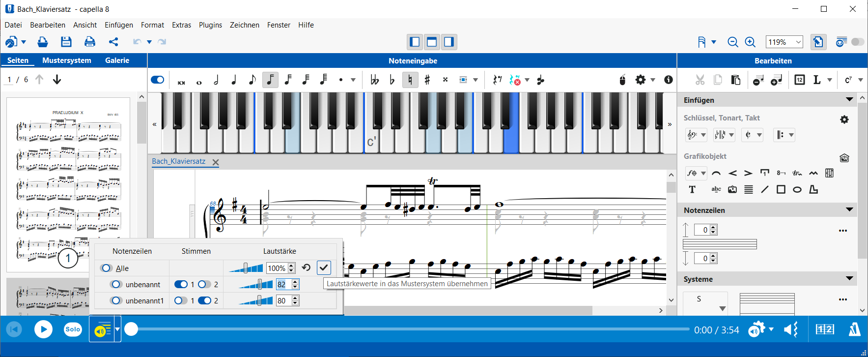Image resolution: width=868 pixels, height=357 pixels.
Task: Close the Bach_Klaviersatz document tab
Action: pos(216,162)
